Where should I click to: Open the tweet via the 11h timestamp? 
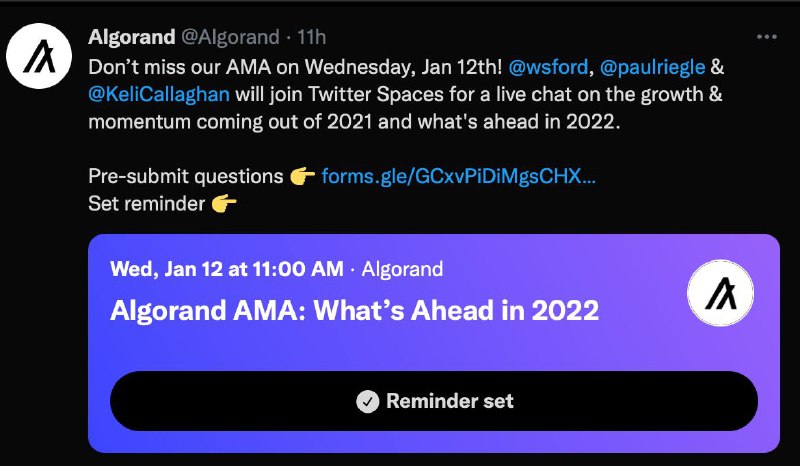point(311,37)
